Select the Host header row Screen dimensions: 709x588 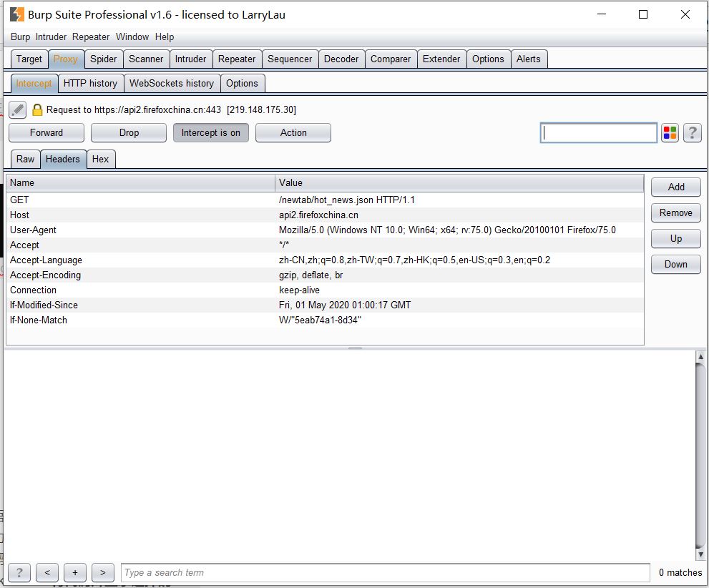[x=325, y=215]
